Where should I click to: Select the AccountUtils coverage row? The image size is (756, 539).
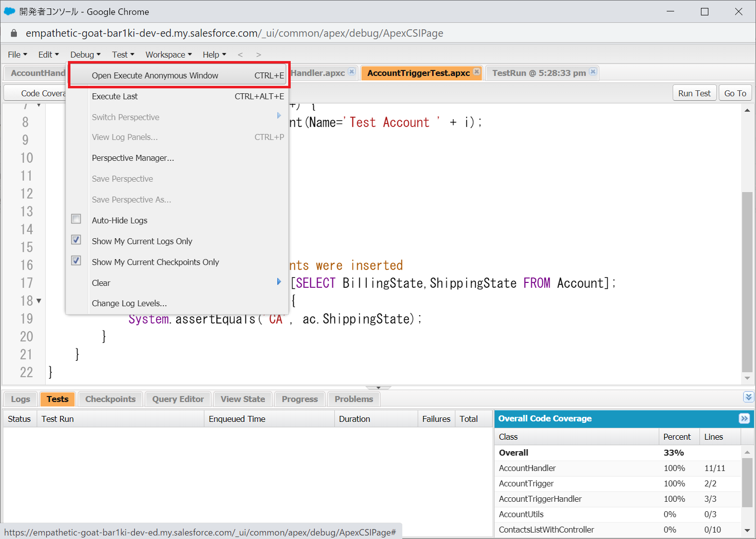618,514
